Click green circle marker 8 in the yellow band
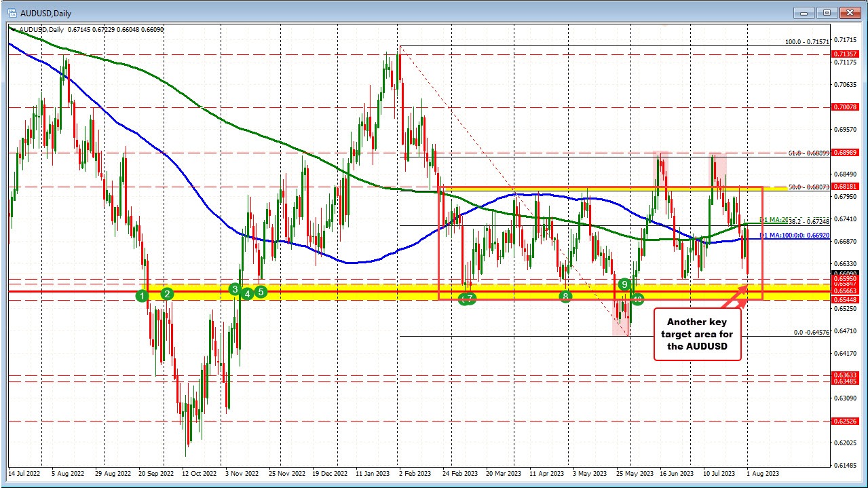This screenshot has height=488, width=868. 565,297
